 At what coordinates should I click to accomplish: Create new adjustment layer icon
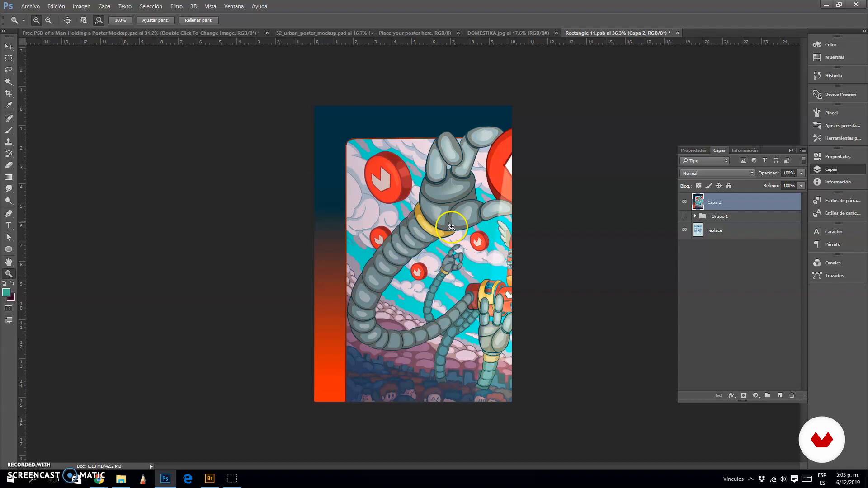coord(755,395)
